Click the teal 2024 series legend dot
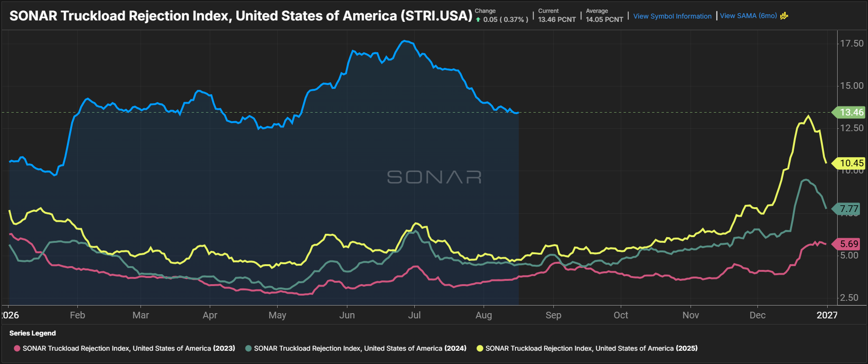868x364 pixels. pos(248,348)
